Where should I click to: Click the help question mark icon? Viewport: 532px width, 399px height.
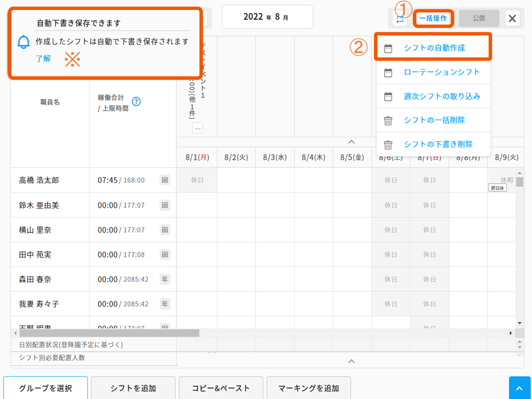click(x=136, y=101)
